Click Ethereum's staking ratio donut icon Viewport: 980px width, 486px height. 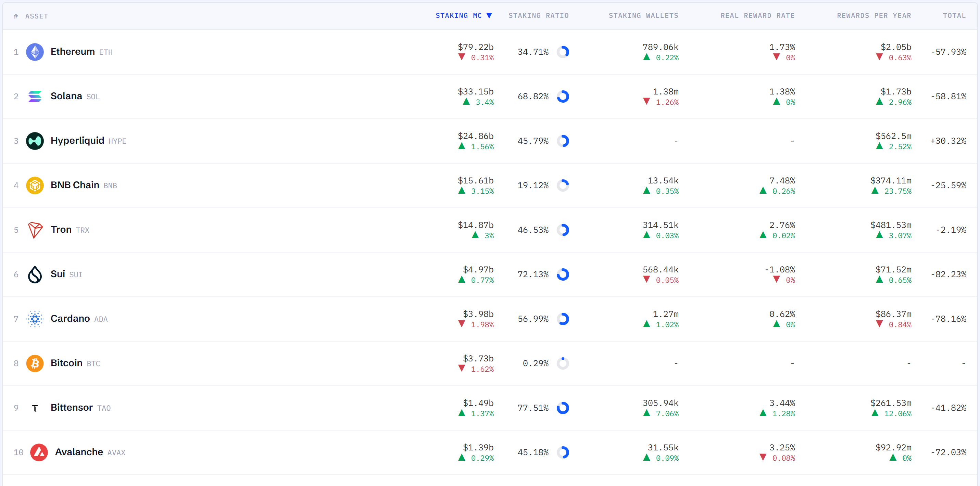tap(563, 52)
